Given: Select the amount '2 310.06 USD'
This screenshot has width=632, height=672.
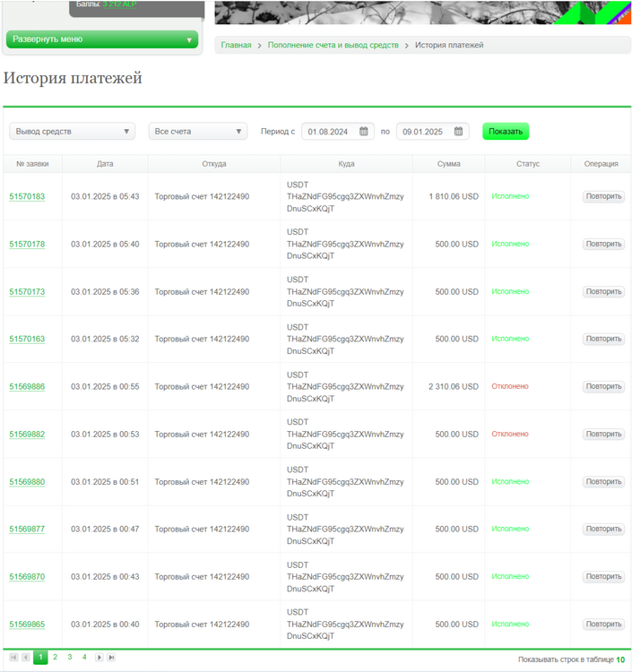Looking at the screenshot, I should point(454,386).
